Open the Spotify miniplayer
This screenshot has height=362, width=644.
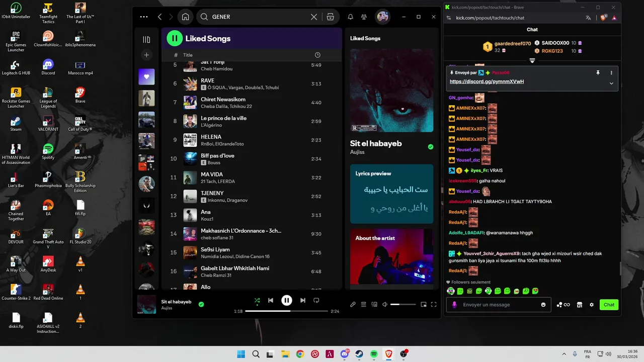tap(424, 304)
